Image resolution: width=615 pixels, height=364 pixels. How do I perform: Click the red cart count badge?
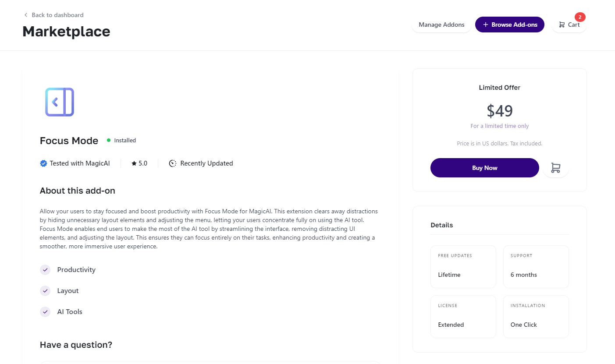(x=580, y=17)
